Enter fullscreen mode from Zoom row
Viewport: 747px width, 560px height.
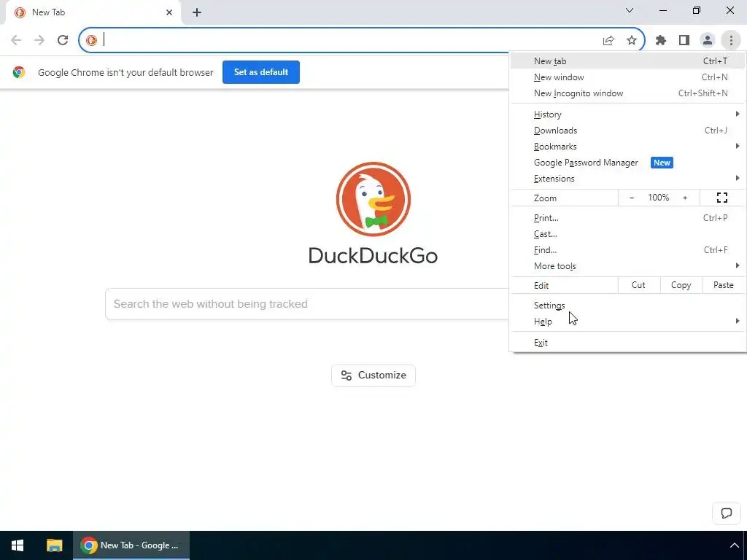[x=722, y=198]
